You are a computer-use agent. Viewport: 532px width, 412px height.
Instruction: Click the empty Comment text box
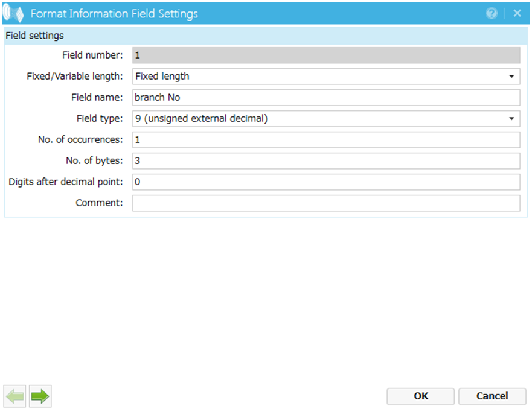325,203
